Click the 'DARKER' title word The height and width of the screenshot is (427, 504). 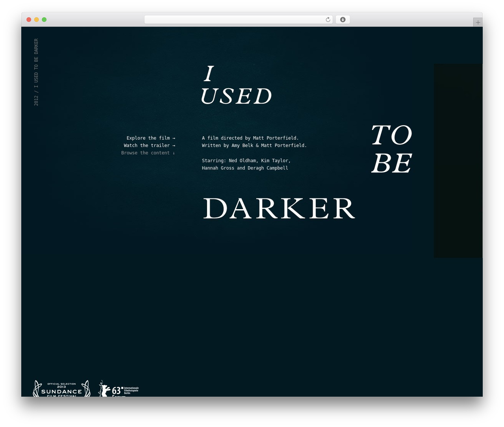pos(279,208)
